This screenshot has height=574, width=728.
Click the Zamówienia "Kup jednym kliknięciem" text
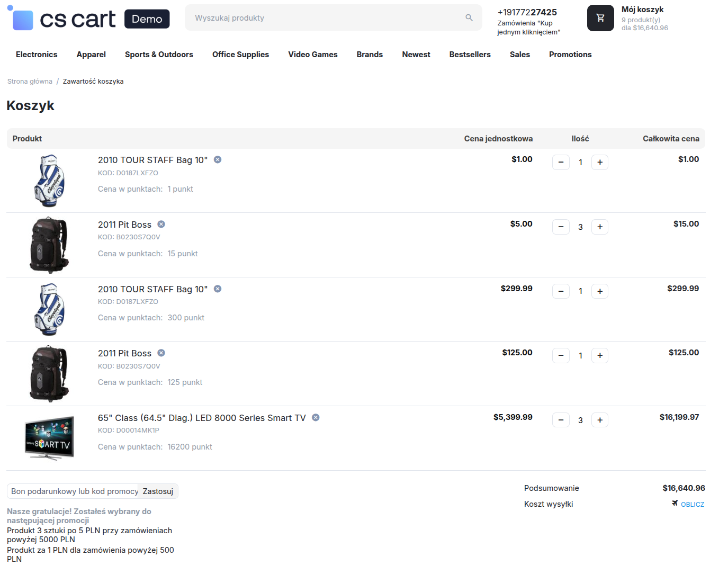coord(528,28)
